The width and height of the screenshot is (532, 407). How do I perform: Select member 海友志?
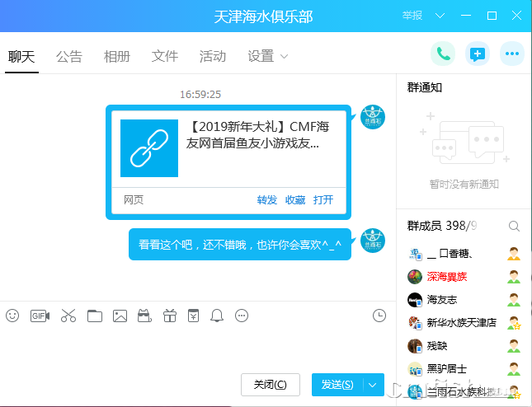(464, 300)
